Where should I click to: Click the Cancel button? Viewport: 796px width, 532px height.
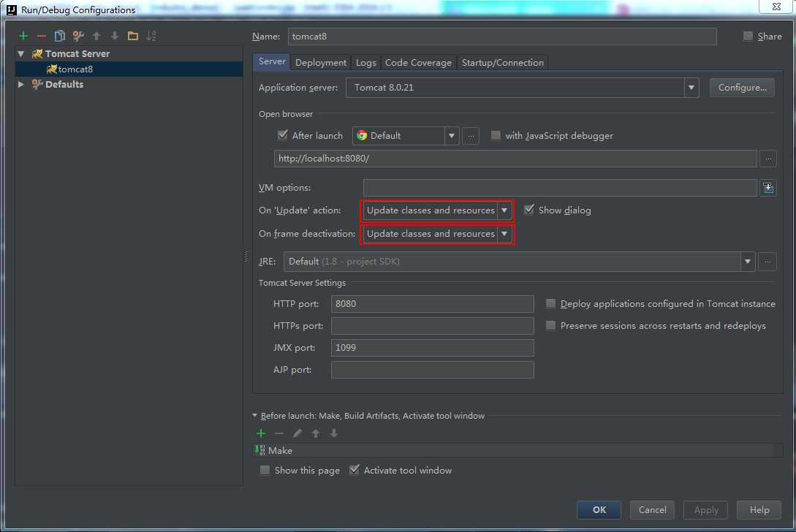click(x=652, y=509)
